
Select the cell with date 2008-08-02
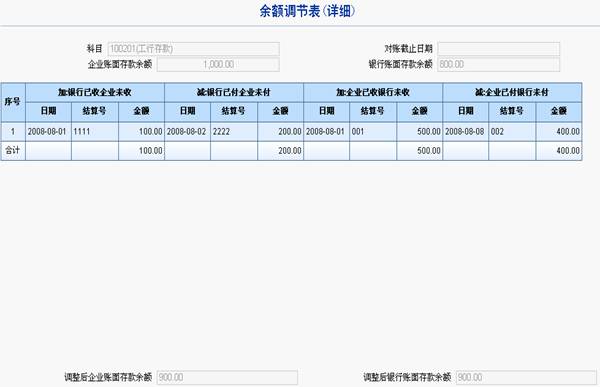pos(188,132)
